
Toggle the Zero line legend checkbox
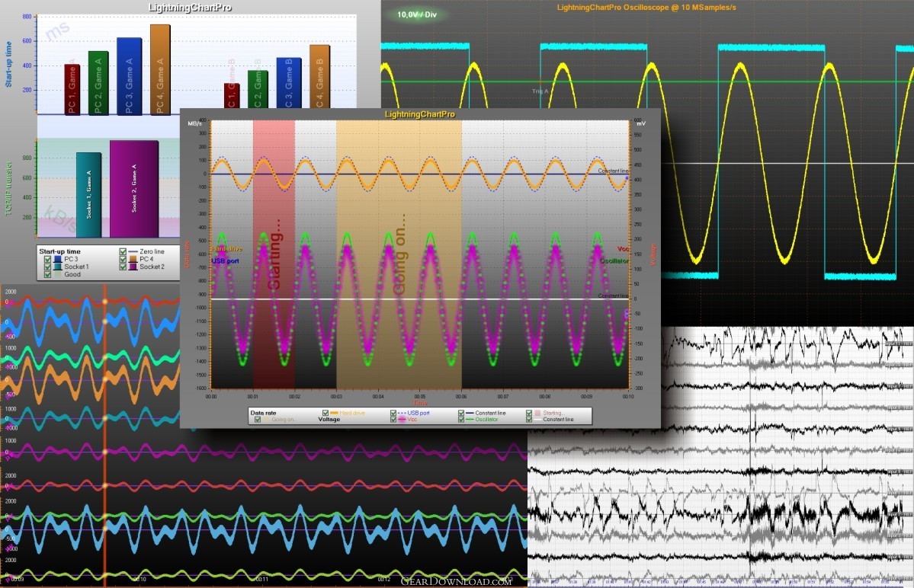pyautogui.click(x=123, y=252)
